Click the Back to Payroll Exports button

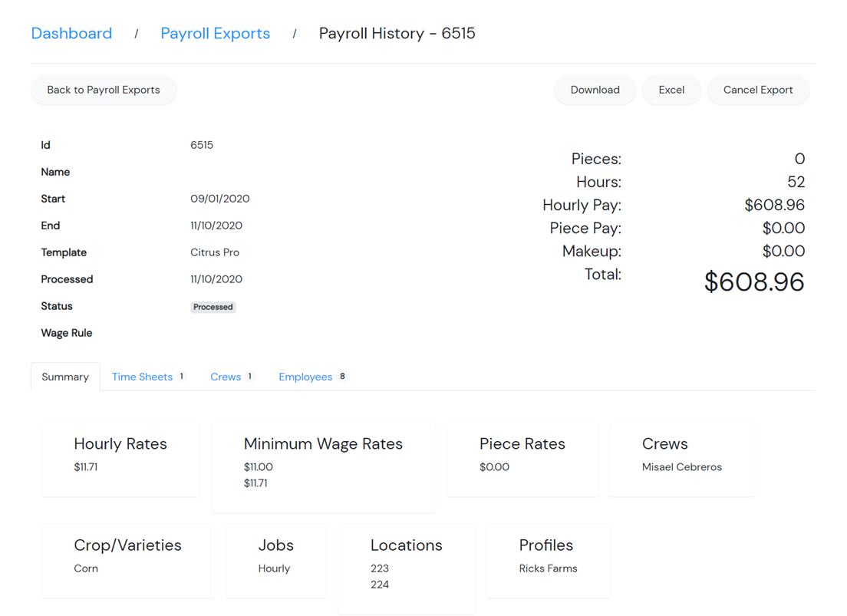[103, 90]
